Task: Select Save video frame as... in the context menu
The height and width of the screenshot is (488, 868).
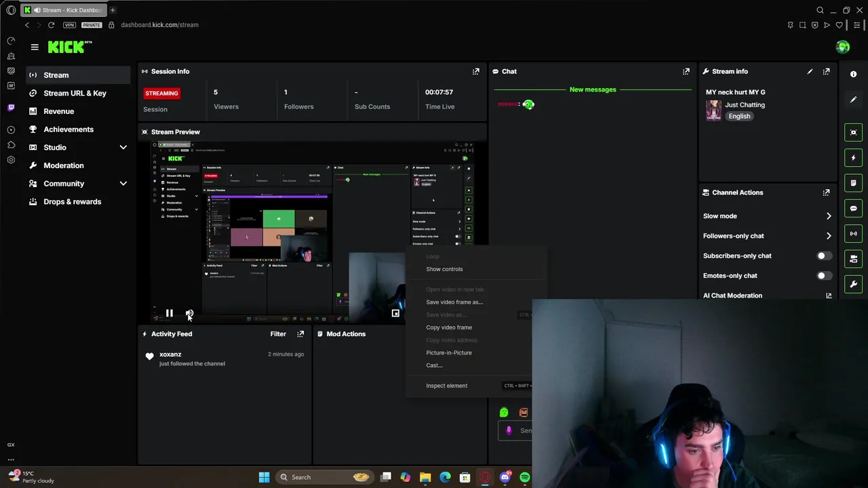Action: pyautogui.click(x=454, y=302)
